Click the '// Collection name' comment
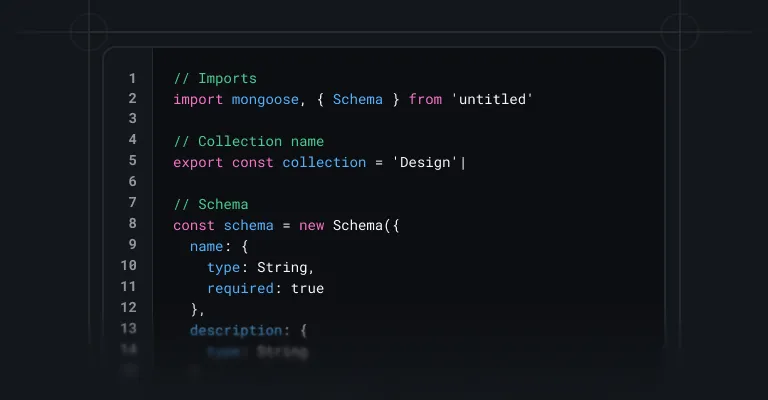The width and height of the screenshot is (768, 400). [x=249, y=141]
